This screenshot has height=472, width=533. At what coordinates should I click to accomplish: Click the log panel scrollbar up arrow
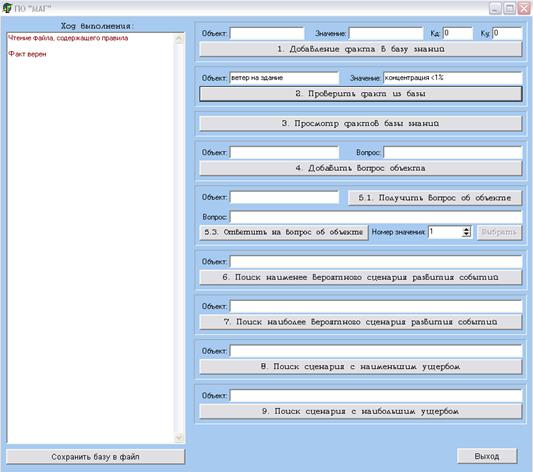point(179,39)
